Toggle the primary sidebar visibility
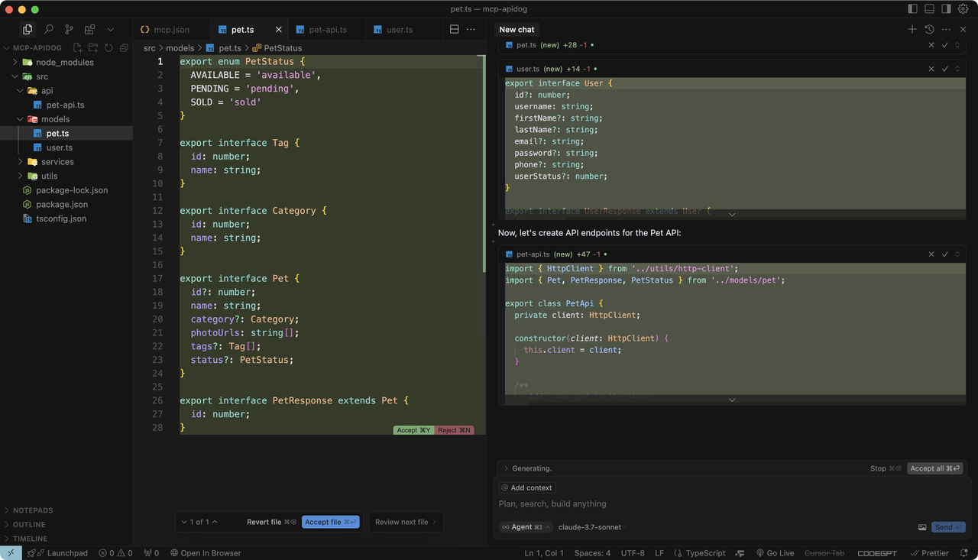The image size is (978, 560). 912,9
